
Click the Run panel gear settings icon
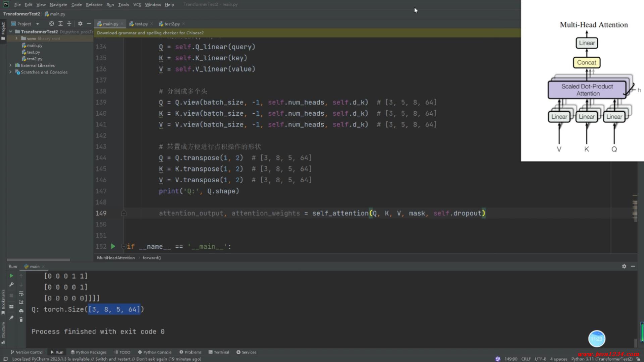point(624,266)
